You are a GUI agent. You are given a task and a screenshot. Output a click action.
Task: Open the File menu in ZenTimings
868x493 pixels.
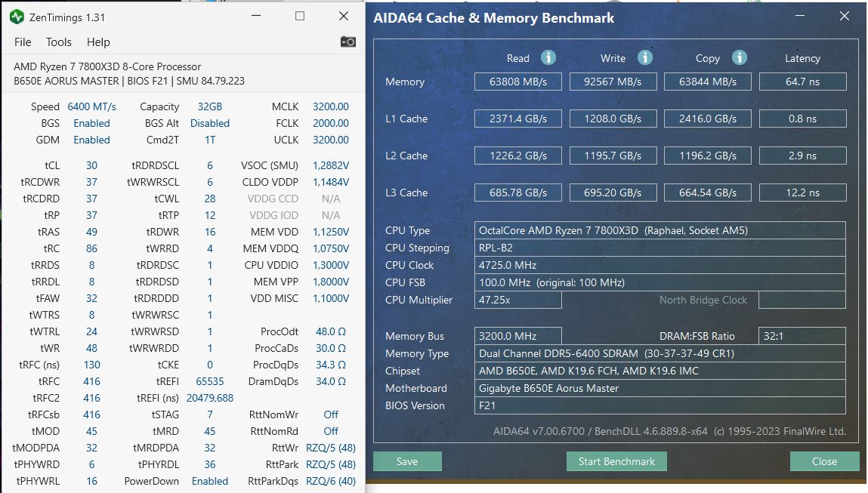tap(23, 42)
